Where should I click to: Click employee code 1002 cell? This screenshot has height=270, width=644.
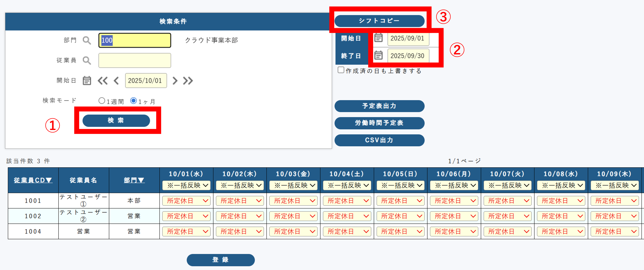click(33, 216)
